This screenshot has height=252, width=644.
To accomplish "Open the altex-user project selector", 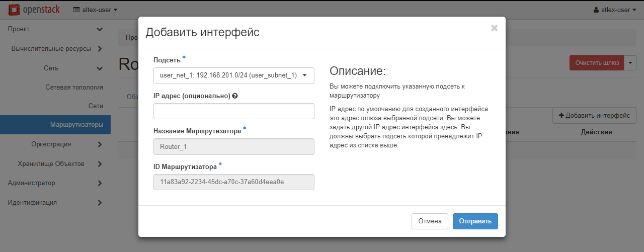I will pyautogui.click(x=96, y=10).
